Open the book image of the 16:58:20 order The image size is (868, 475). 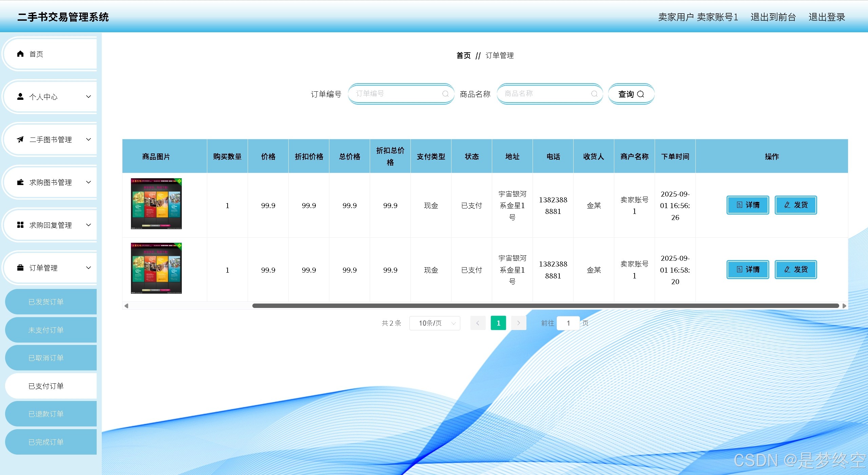point(156,268)
